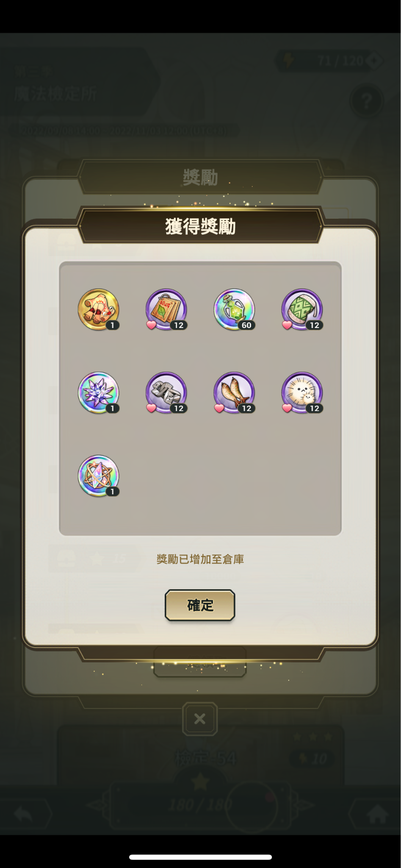Select the green patterned mitten reward
The image size is (401, 868).
click(x=302, y=310)
